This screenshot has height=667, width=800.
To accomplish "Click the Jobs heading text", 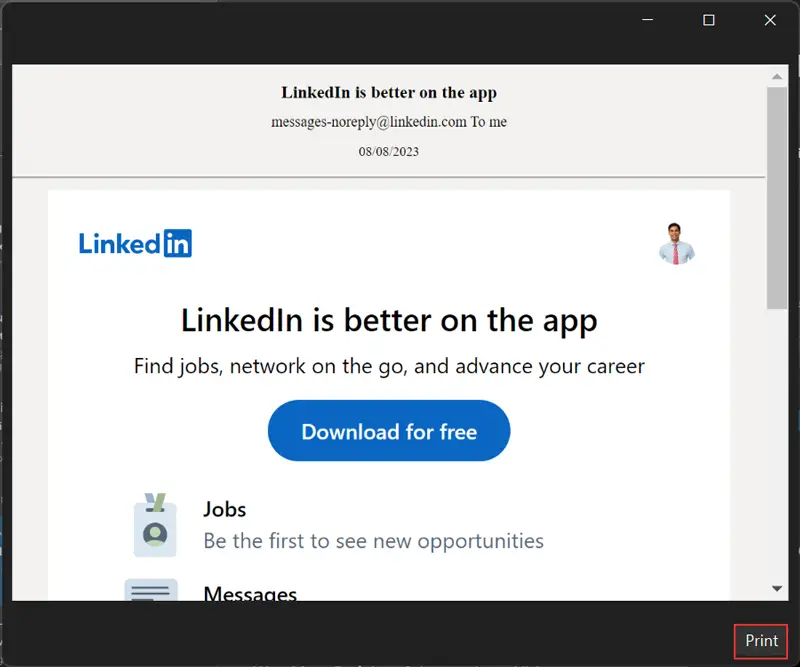I will (224, 509).
